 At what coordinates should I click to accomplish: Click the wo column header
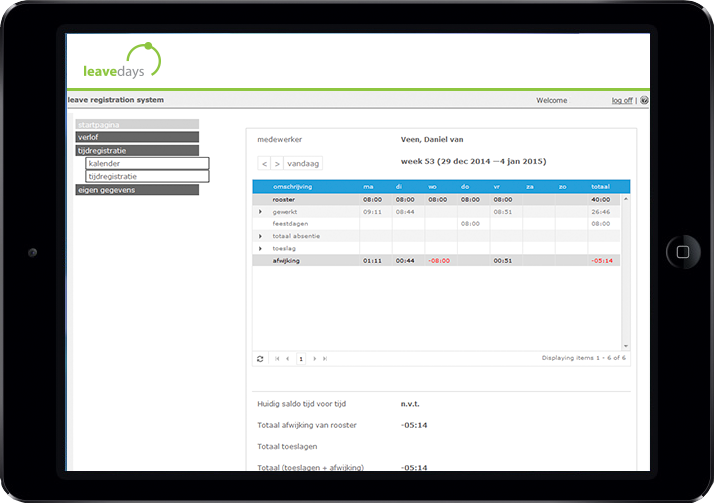coord(432,187)
